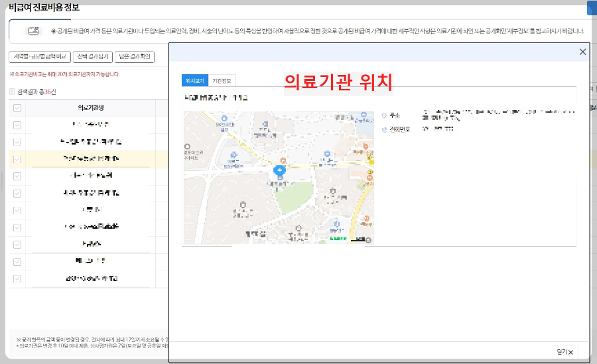Click the card icon in the notice bar
The image size is (597, 364).
[x=34, y=31]
